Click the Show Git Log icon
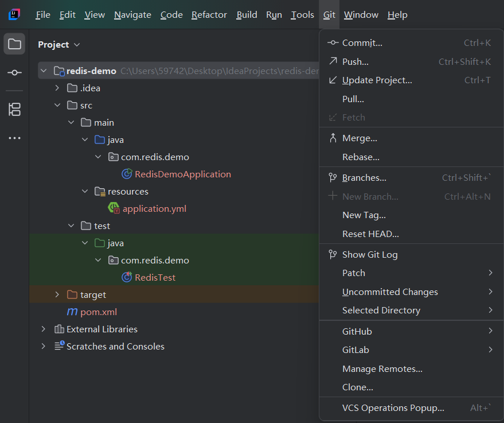The width and height of the screenshot is (504, 423). click(333, 254)
